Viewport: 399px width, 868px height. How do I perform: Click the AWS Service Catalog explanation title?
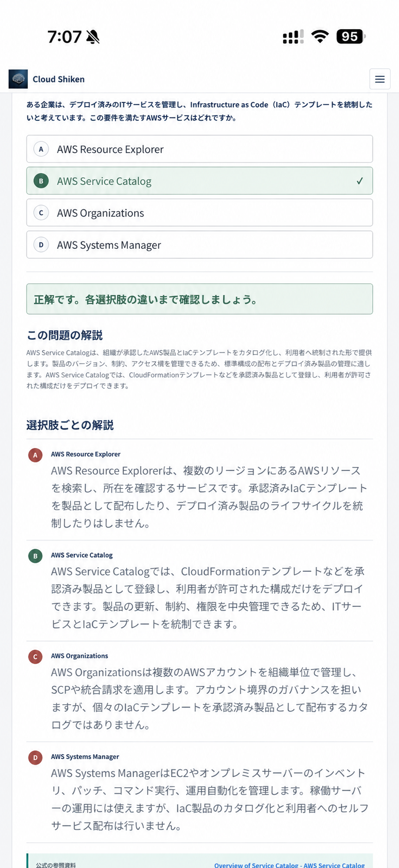tap(82, 555)
